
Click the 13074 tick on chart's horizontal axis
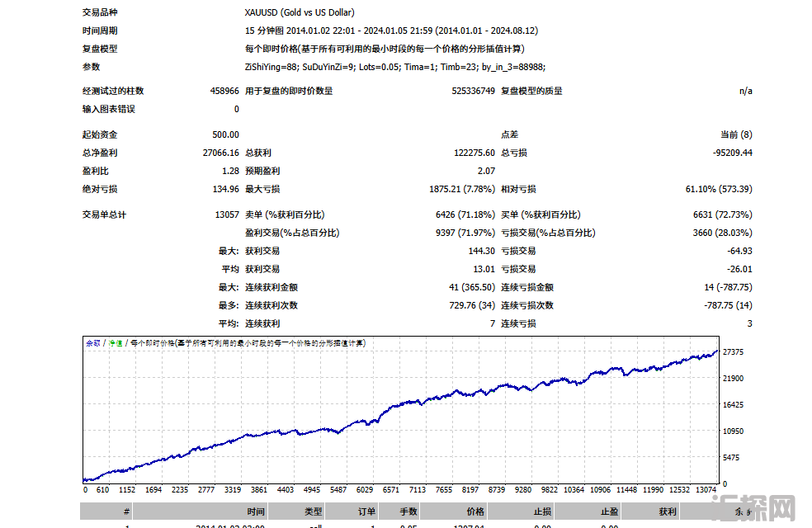point(706,490)
